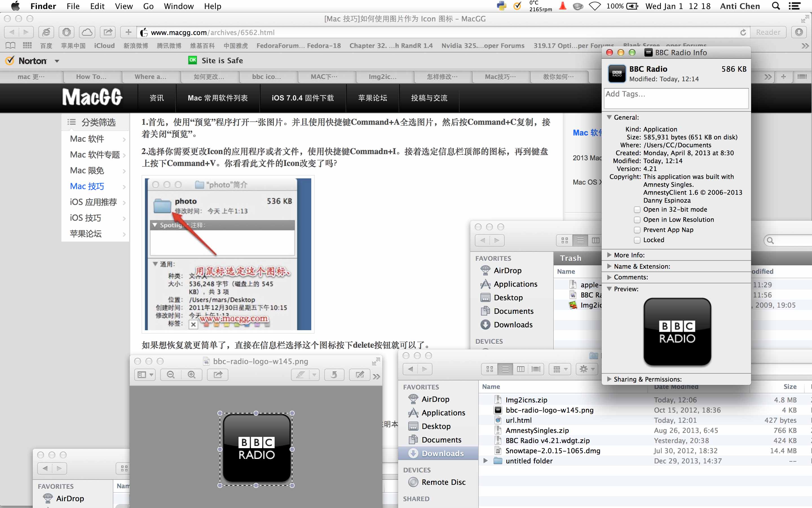The width and height of the screenshot is (812, 508).
Task: Open the action gear dropdown in Downloads window
Action: tap(587, 369)
